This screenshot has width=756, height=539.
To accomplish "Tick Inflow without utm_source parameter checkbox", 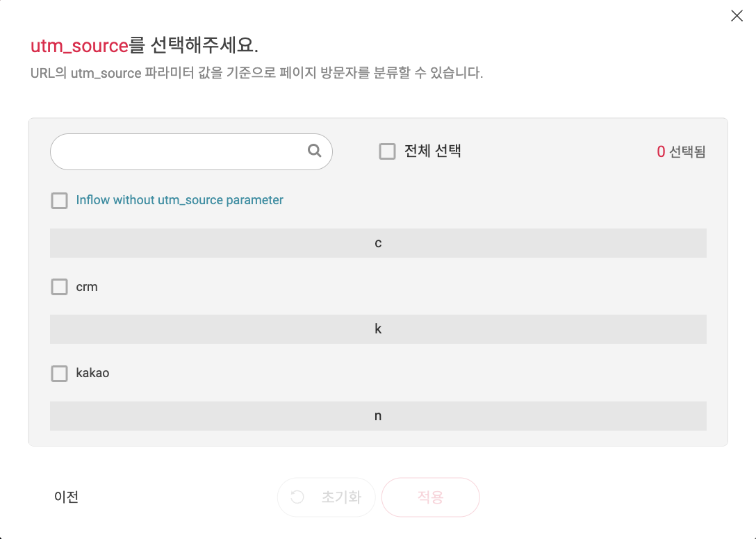I will click(59, 201).
